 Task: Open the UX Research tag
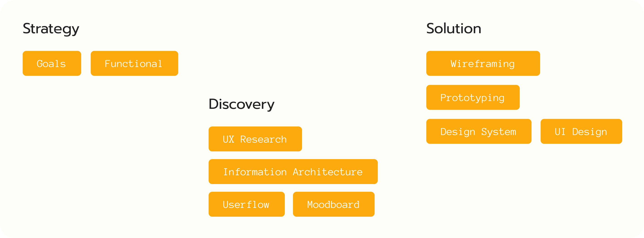[255, 139]
